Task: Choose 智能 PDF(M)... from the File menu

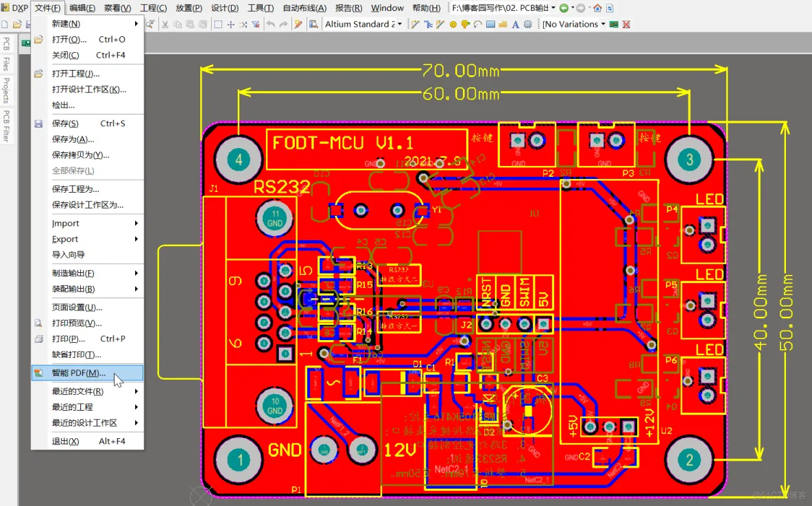Action: click(x=88, y=373)
